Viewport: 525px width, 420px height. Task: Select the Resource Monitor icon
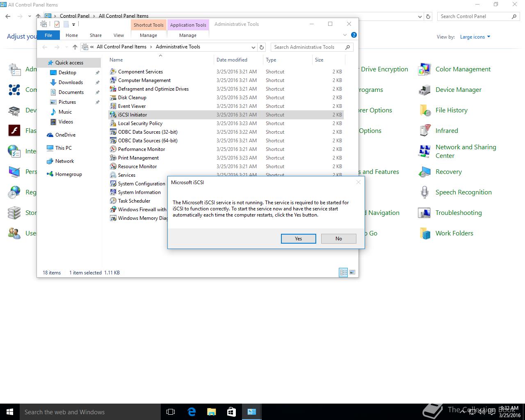click(x=113, y=166)
